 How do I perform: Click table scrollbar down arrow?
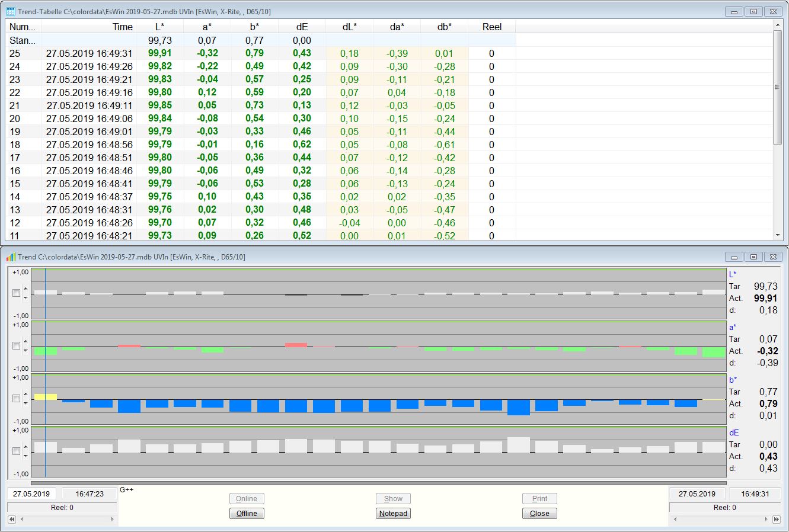pyautogui.click(x=778, y=235)
